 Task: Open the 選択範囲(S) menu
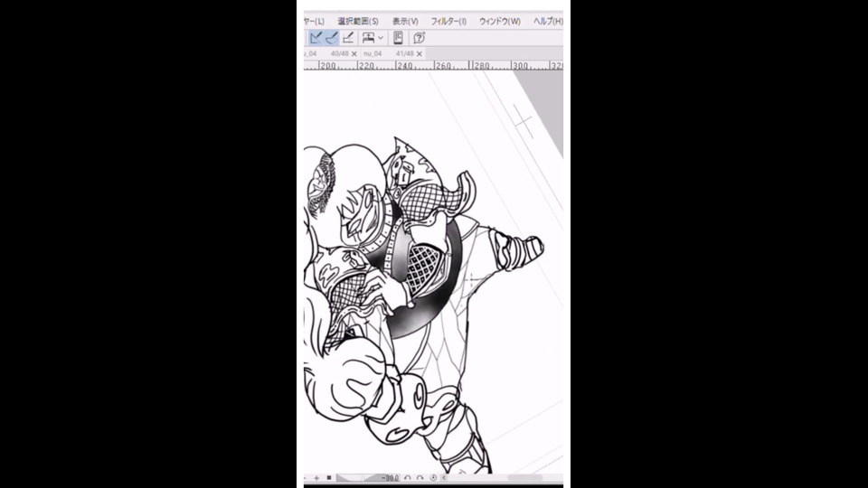coord(358,21)
